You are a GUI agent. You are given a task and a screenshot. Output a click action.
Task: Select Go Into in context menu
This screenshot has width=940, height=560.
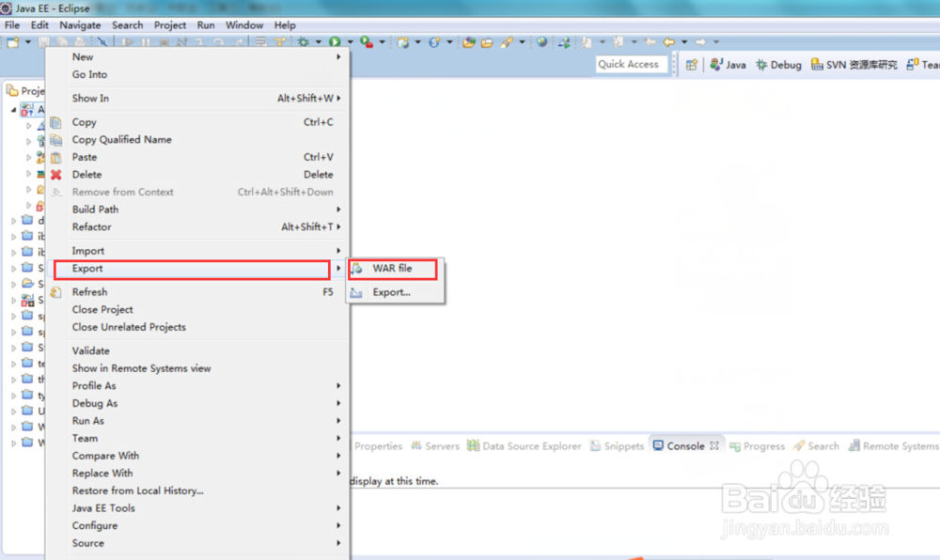point(197,74)
